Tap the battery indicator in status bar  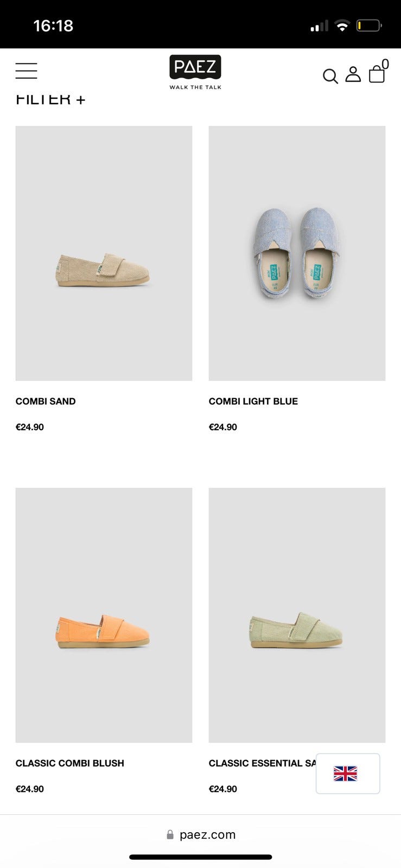coord(369,25)
